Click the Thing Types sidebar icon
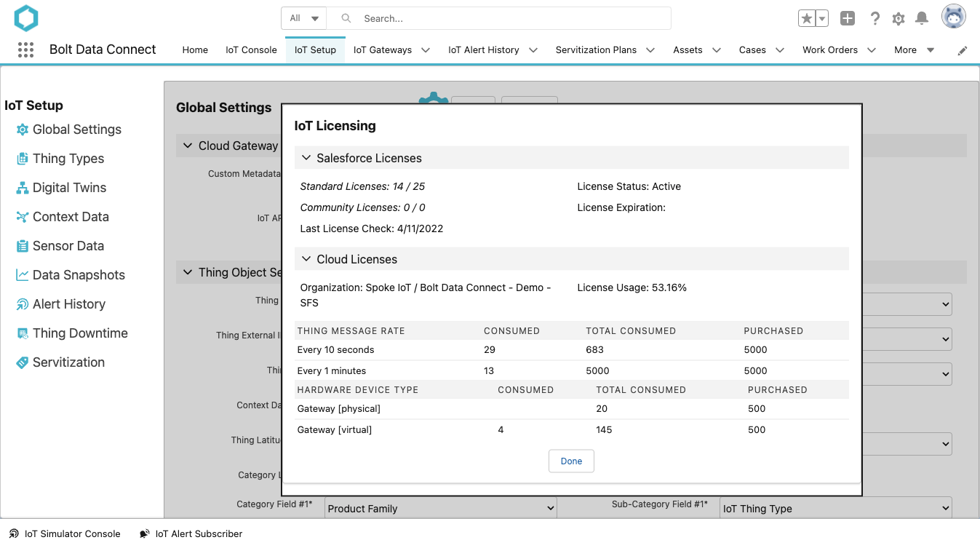This screenshot has height=548, width=980. coord(23,159)
